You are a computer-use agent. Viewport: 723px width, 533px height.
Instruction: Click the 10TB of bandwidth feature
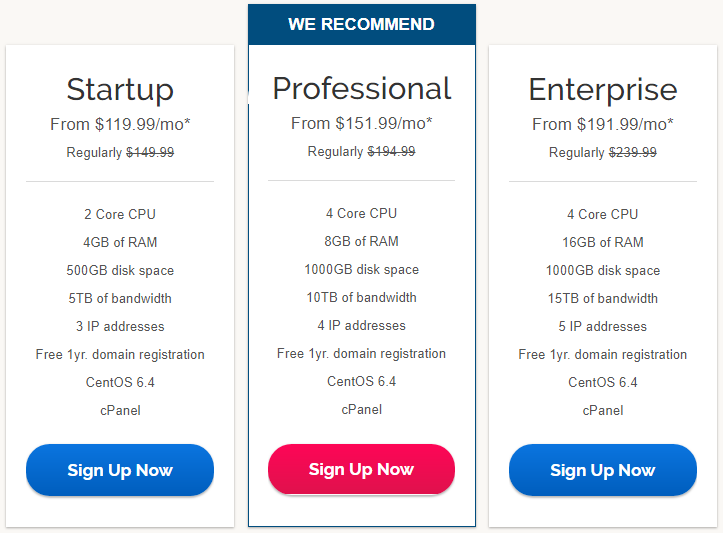point(362,297)
